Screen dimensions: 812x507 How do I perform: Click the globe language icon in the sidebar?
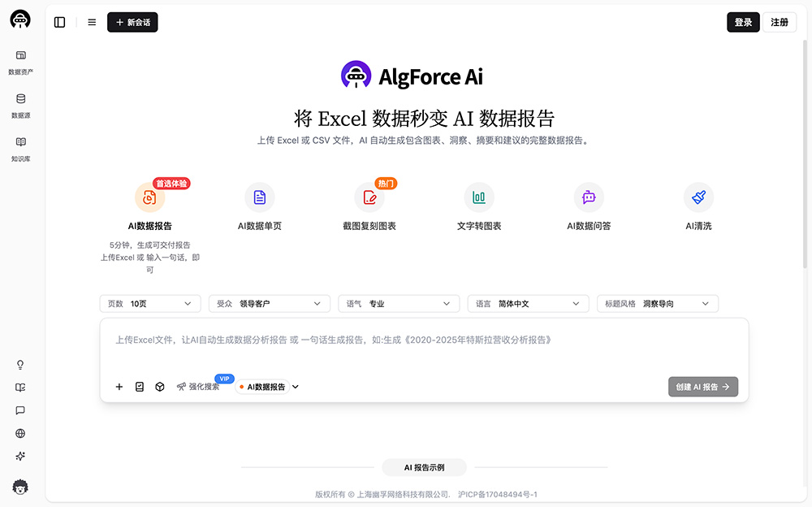click(20, 433)
